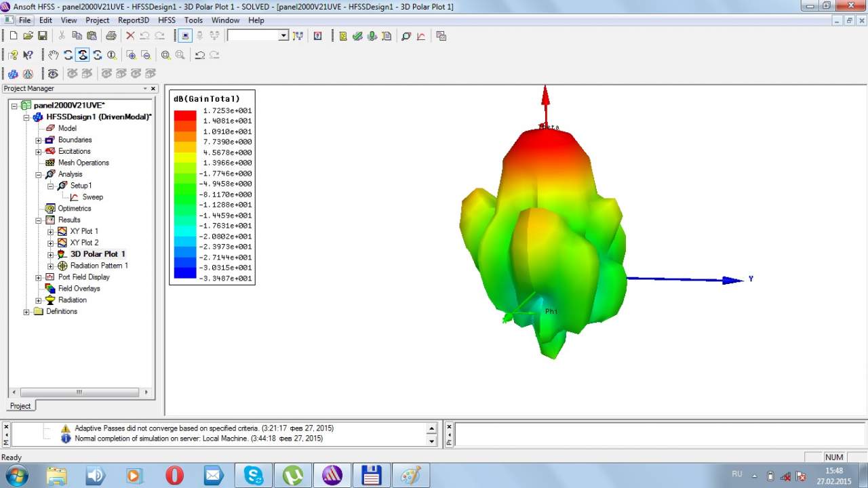
Task: Open the toolbar combo box dropdown
Action: click(283, 36)
